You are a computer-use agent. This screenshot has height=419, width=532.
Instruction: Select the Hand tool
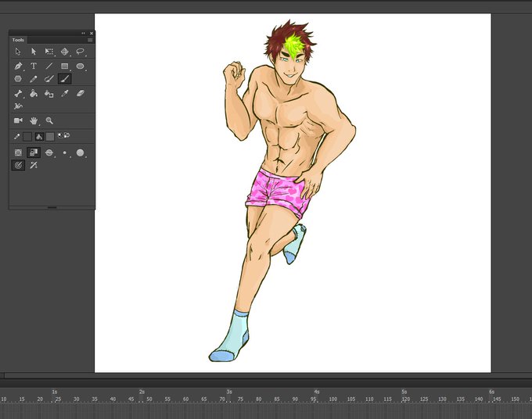pos(34,120)
